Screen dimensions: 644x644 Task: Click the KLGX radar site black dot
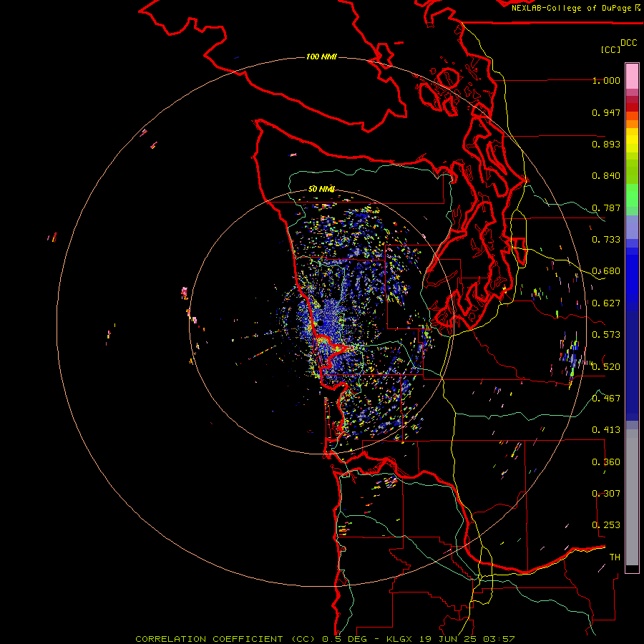pyautogui.click(x=320, y=323)
